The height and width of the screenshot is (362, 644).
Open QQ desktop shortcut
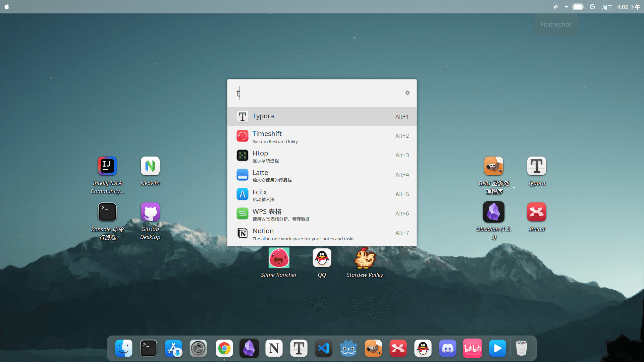pyautogui.click(x=322, y=263)
